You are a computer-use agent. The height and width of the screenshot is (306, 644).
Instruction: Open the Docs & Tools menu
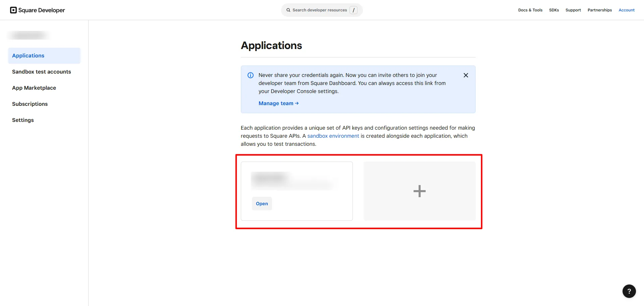coord(530,10)
